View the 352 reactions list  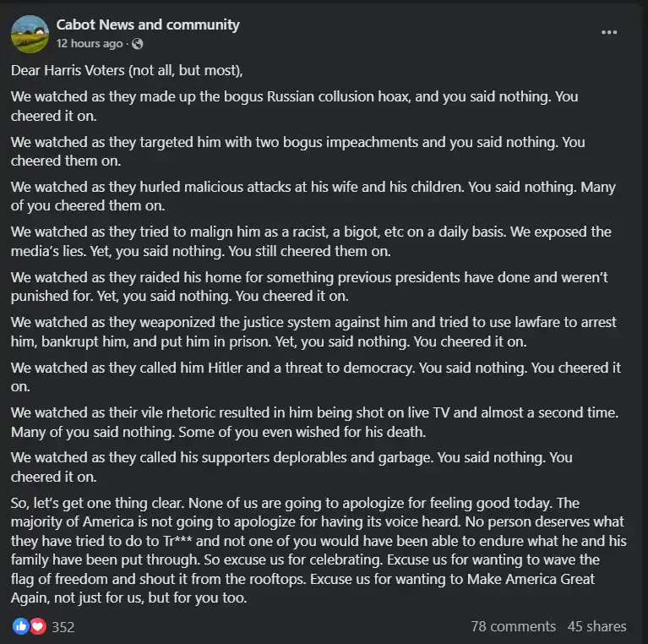(63, 627)
